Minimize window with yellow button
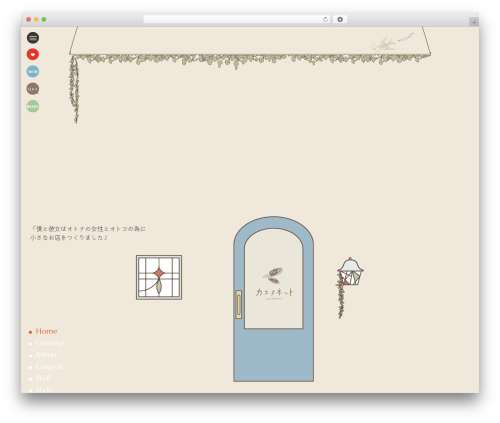Viewport: 500px width, 423px height. pos(36,19)
